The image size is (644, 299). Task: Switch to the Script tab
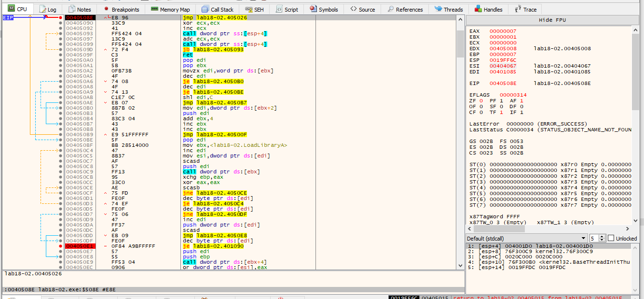pyautogui.click(x=287, y=9)
